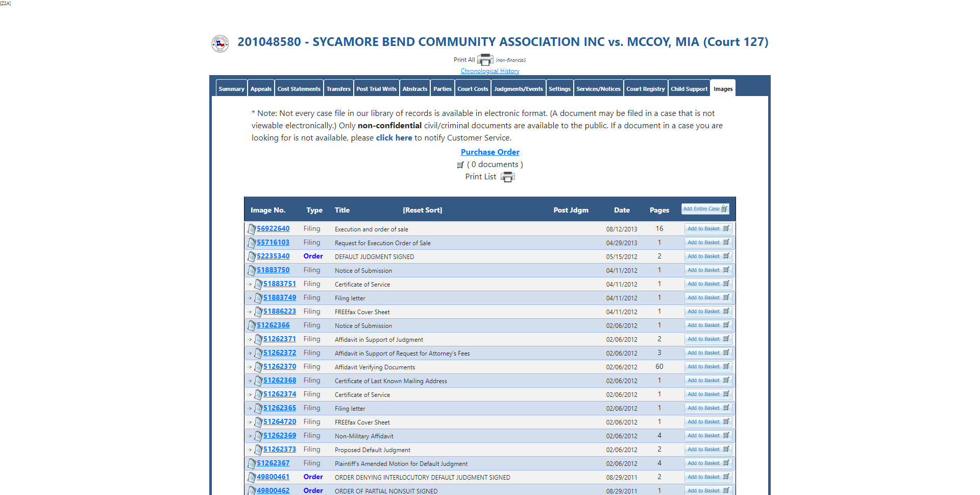This screenshot has width=980, height=495.
Task: Click the document icon for image 51262367
Action: tap(252, 463)
